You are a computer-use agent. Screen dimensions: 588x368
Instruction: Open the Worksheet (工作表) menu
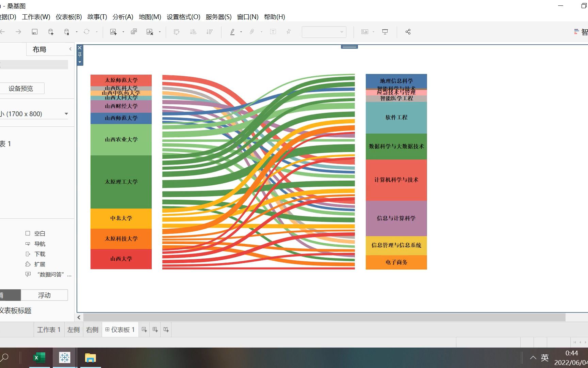36,17
